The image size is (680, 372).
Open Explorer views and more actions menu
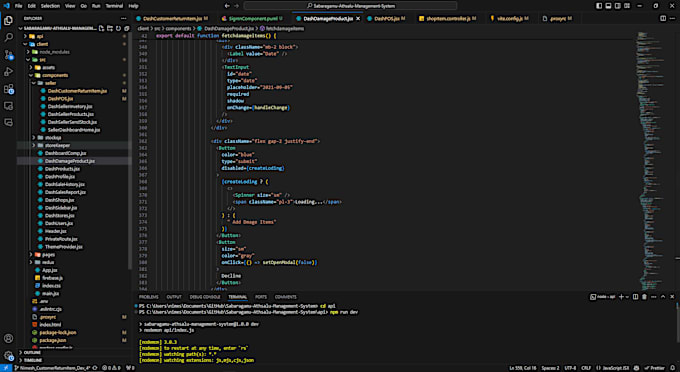pyautogui.click(x=124, y=18)
